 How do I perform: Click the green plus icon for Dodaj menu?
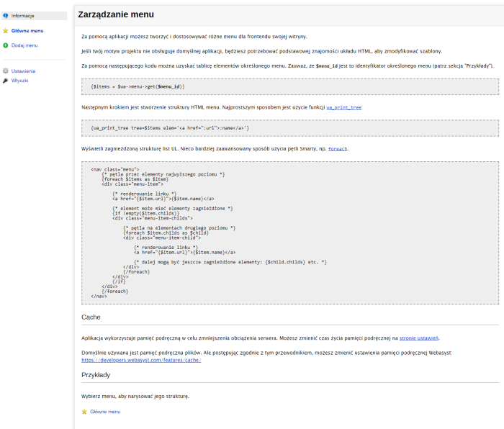pos(6,45)
